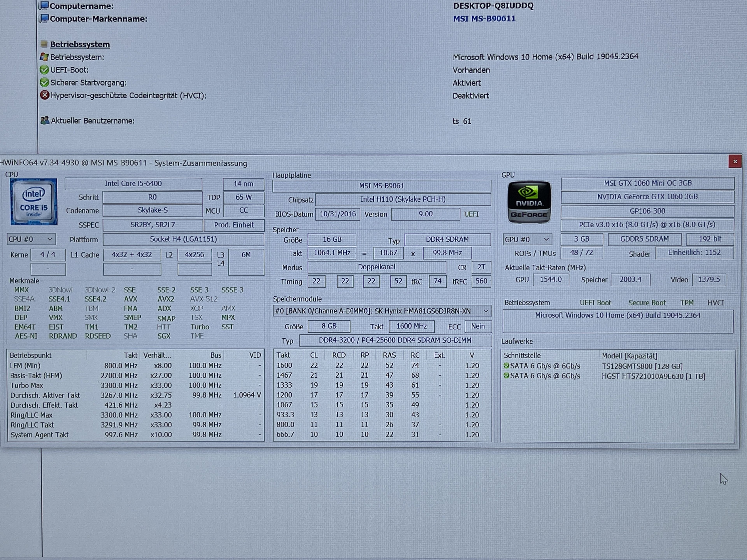Click the Computername monitor icon
The height and width of the screenshot is (560, 747).
(x=44, y=6)
